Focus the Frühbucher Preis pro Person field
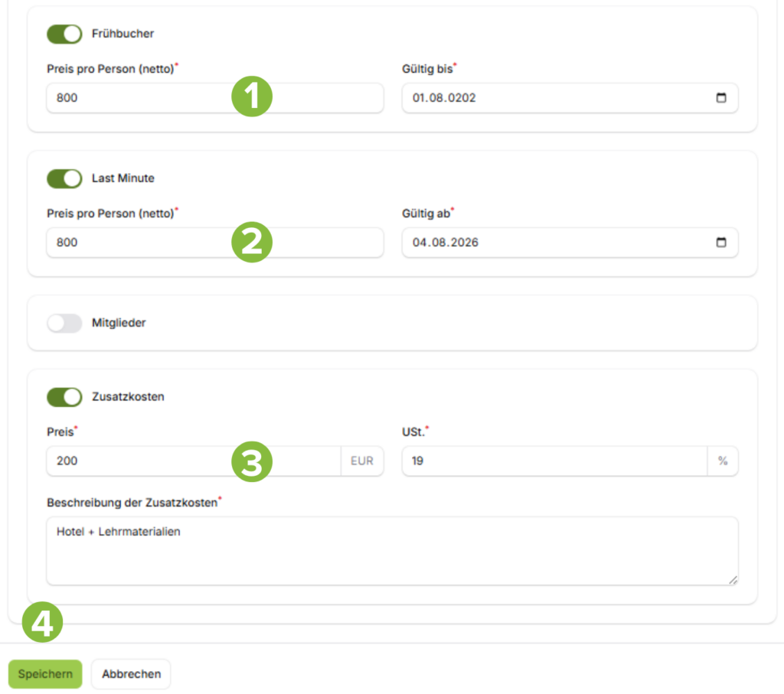 [x=215, y=98]
